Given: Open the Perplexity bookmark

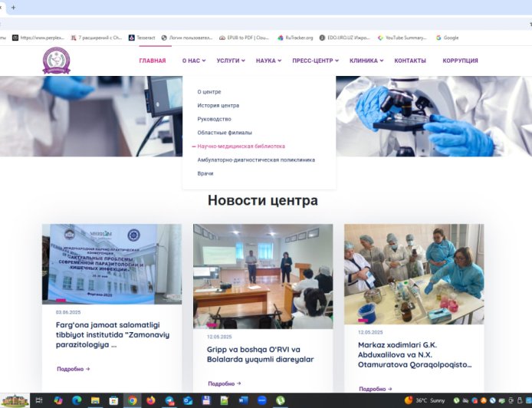Looking at the screenshot, I should [38, 38].
